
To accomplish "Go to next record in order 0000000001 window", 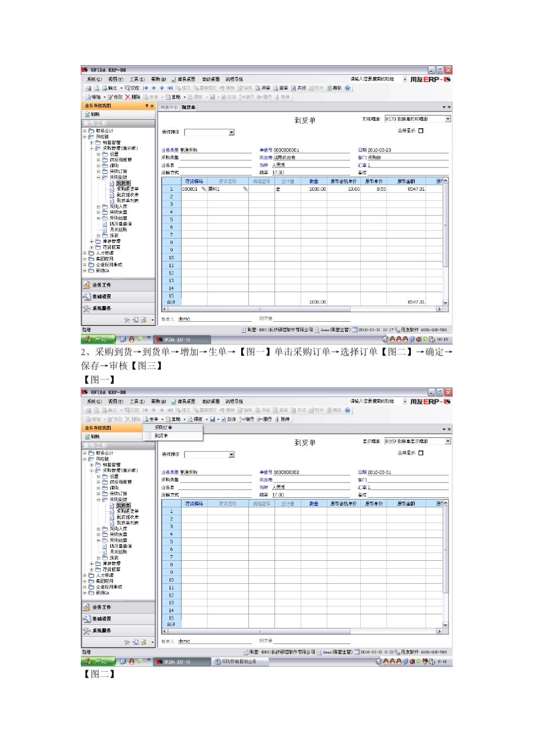I will (162, 88).
